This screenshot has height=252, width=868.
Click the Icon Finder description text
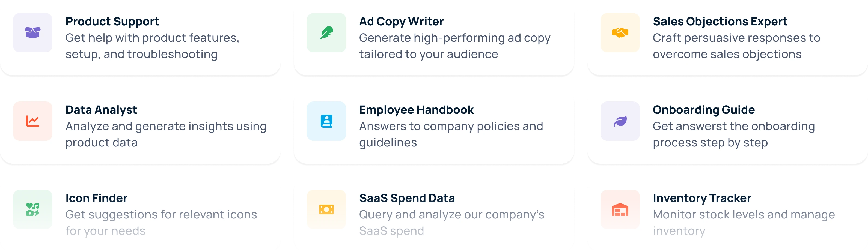point(161,222)
